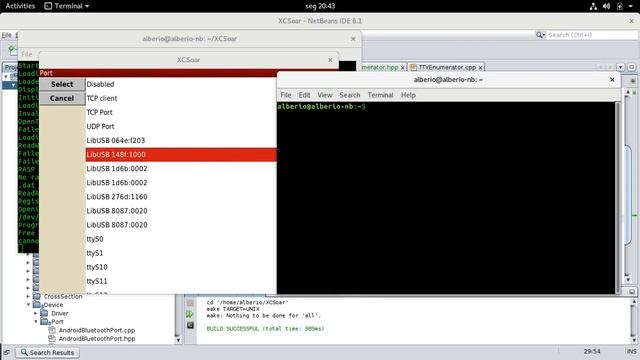Click the Cancel button in Port dialog
This screenshot has width=640, height=360.
62,98
